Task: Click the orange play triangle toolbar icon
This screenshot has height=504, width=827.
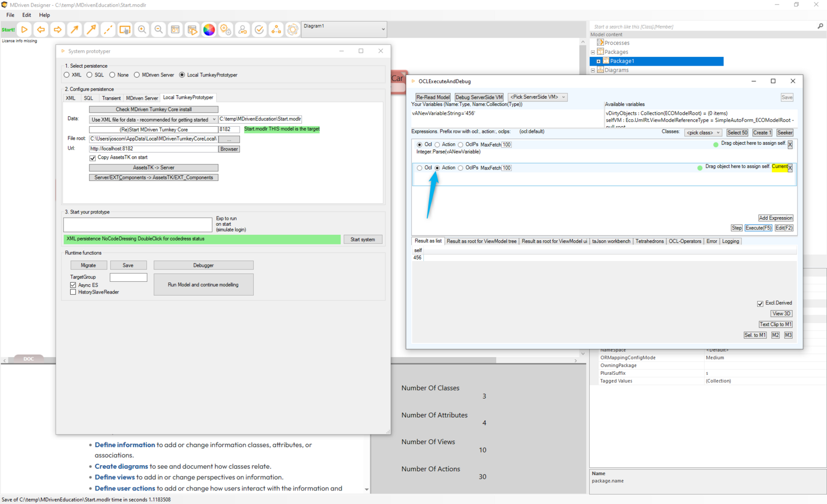Action: 24,29
